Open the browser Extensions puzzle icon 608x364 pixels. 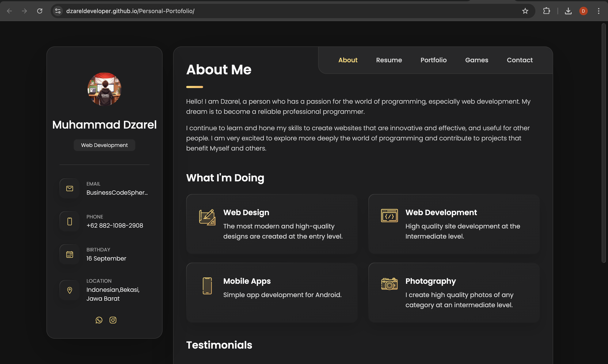tap(546, 11)
